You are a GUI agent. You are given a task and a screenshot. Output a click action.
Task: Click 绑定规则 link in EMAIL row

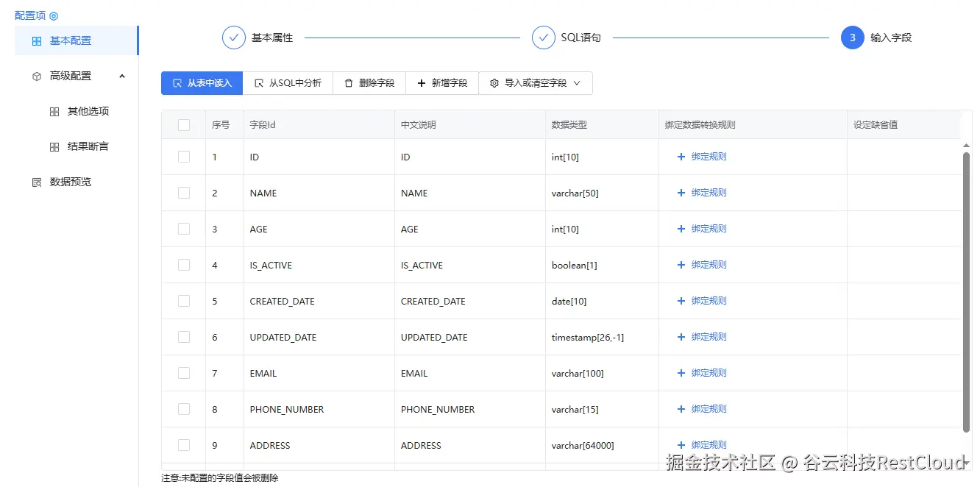(709, 373)
